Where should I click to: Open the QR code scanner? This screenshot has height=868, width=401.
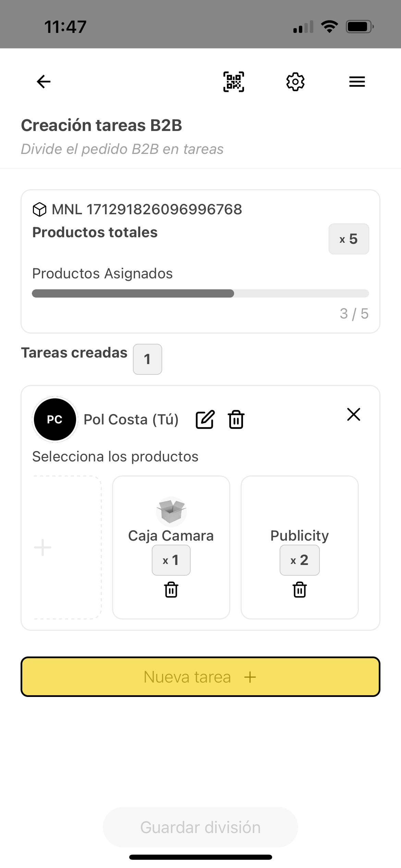click(x=234, y=82)
